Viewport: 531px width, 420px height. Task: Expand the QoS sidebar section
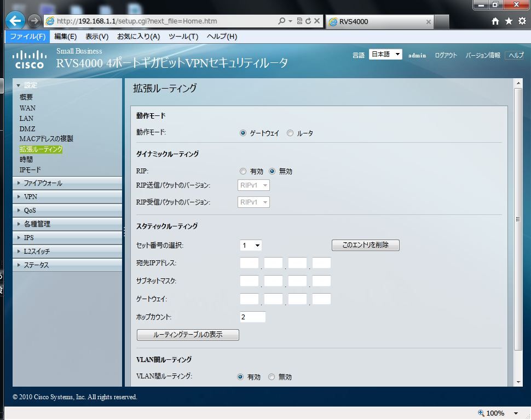(67, 210)
